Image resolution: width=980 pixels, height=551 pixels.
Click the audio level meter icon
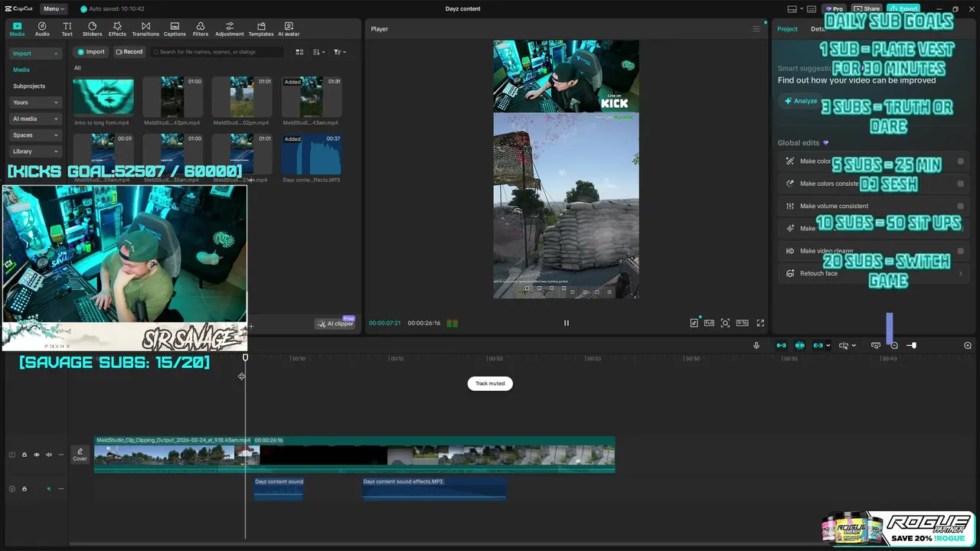(x=452, y=323)
